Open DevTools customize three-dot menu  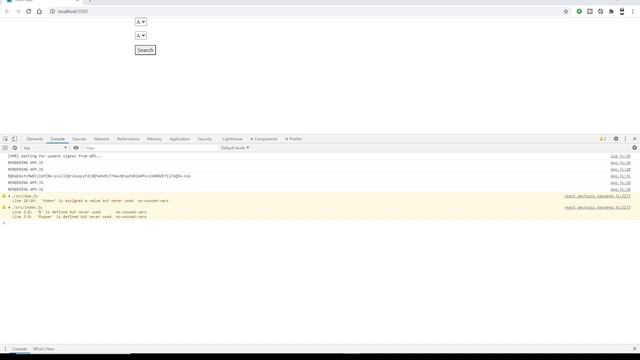(x=625, y=139)
